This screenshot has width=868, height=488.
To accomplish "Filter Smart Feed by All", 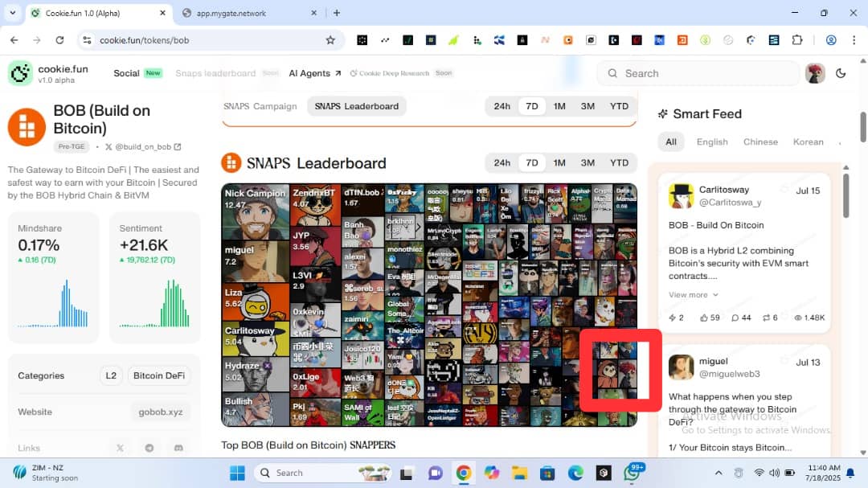I will tap(671, 141).
